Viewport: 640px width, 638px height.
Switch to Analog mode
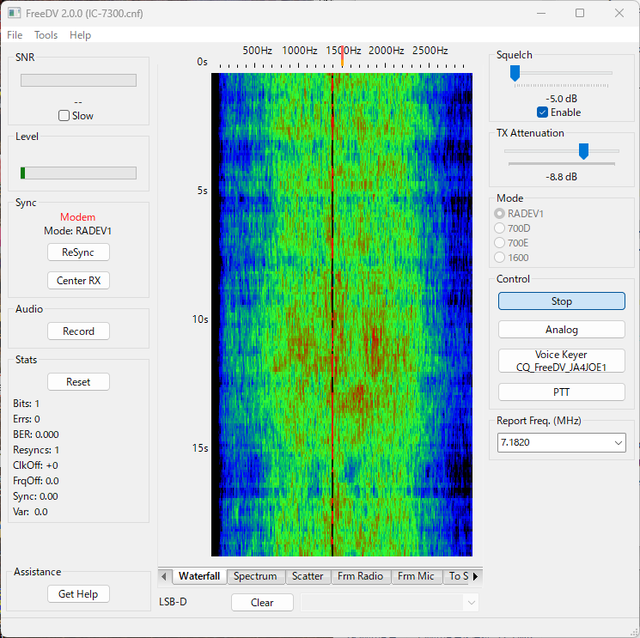click(x=561, y=329)
